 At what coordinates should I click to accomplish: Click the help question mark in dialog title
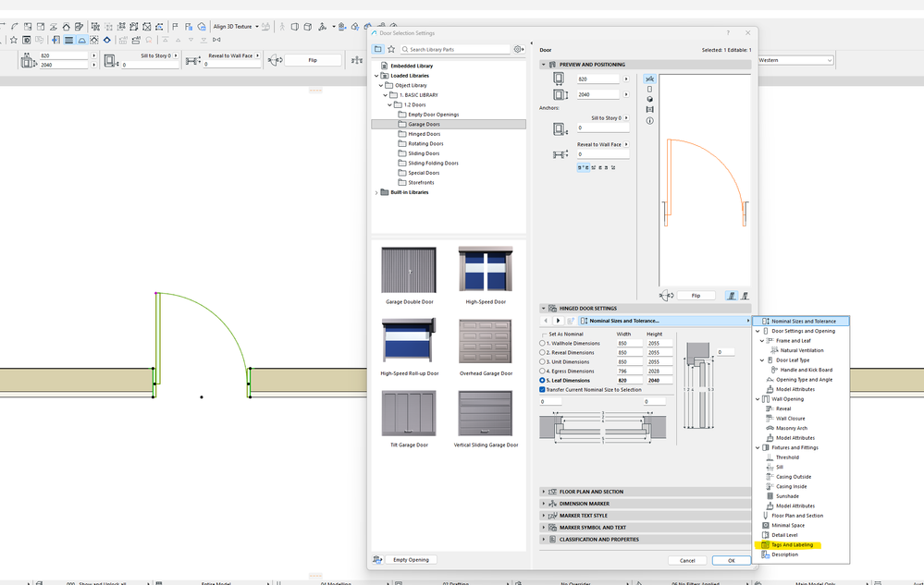[728, 33]
